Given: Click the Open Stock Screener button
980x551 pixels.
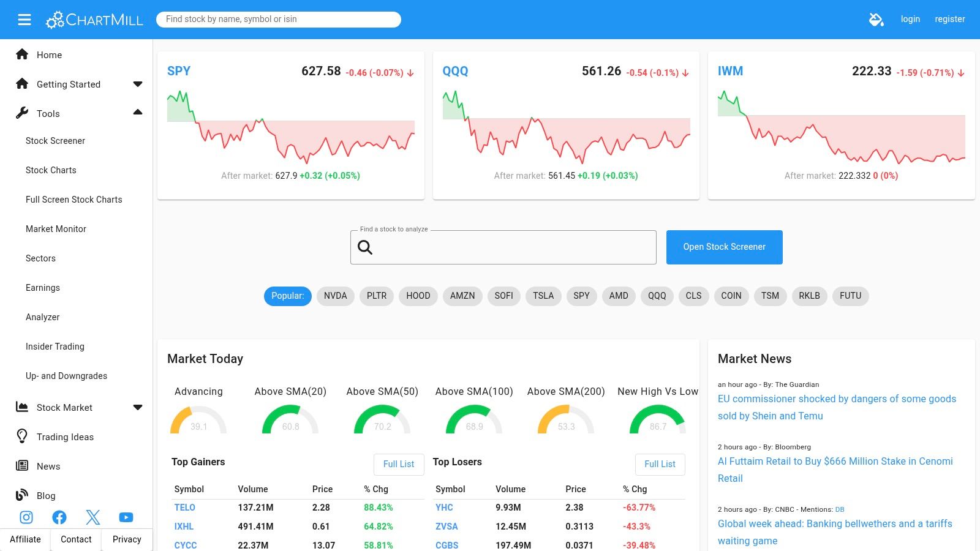Looking at the screenshot, I should [x=724, y=247].
